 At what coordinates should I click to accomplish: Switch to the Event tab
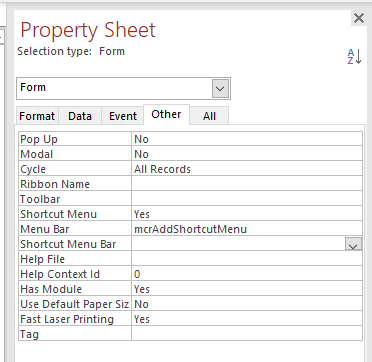[123, 116]
